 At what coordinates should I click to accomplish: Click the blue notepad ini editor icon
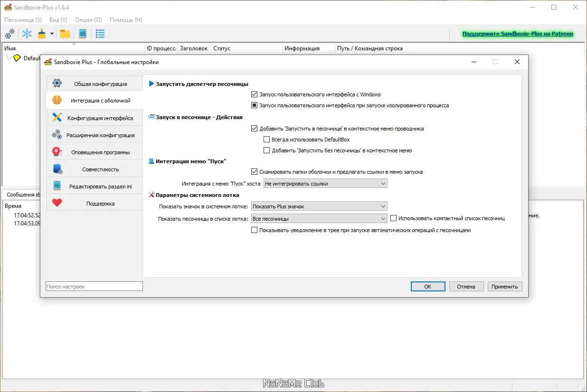(x=83, y=34)
